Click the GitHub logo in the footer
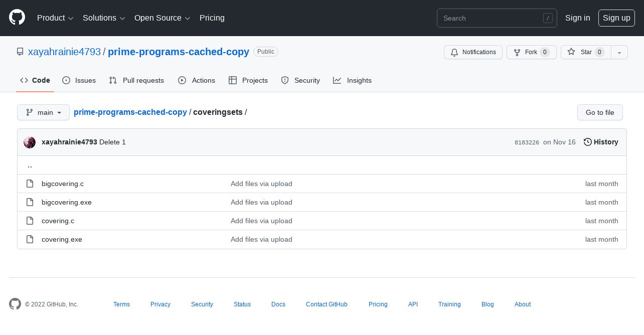The height and width of the screenshot is (335, 644). (x=15, y=304)
